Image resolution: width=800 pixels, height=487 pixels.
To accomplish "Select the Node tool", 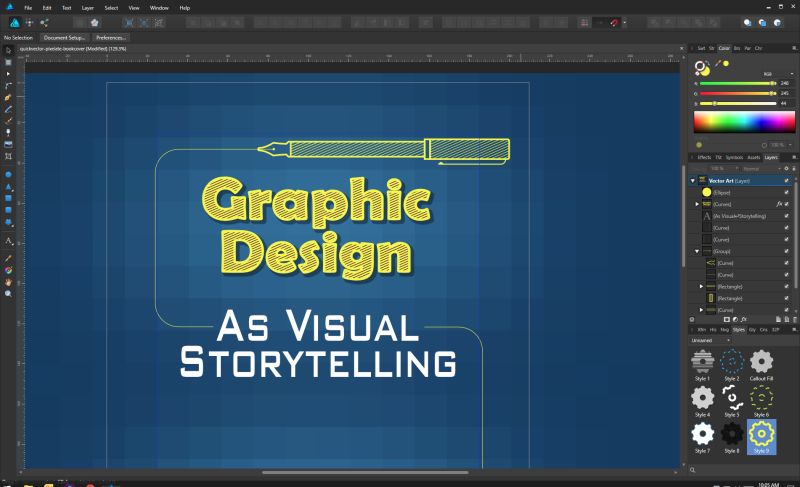I will pyautogui.click(x=8, y=74).
